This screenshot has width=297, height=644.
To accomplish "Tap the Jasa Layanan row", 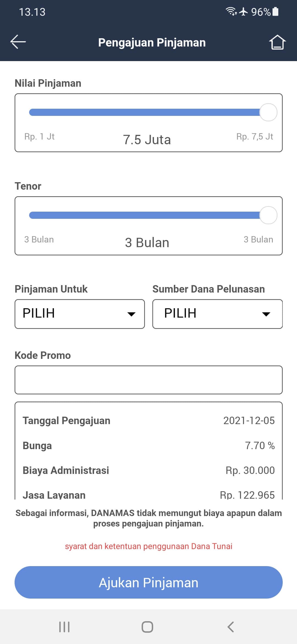I will pos(148,495).
